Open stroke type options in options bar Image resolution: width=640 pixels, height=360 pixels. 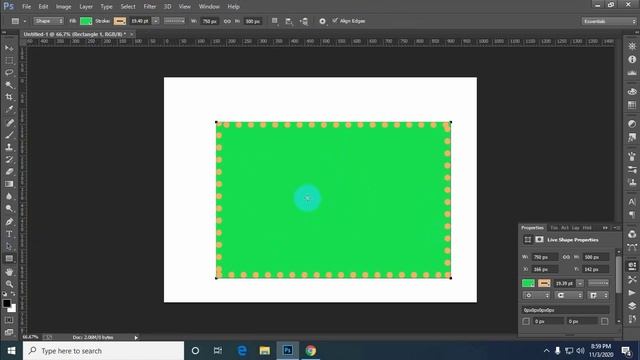pos(174,21)
